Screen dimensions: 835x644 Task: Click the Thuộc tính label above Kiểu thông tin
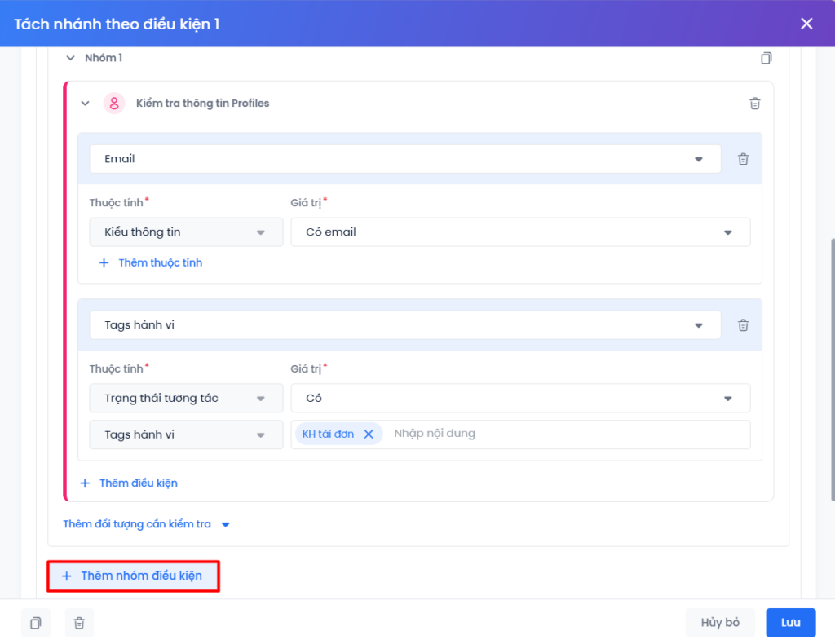coord(116,203)
